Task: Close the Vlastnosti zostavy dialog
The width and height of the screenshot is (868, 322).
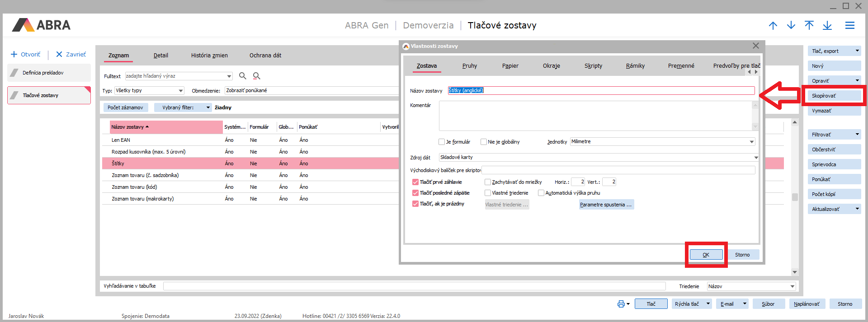Action: pos(755,46)
